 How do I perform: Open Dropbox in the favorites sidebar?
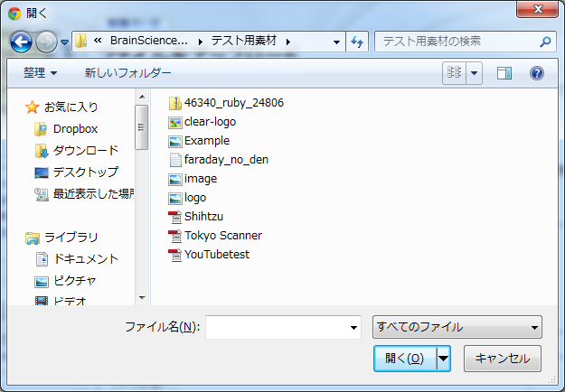(75, 129)
